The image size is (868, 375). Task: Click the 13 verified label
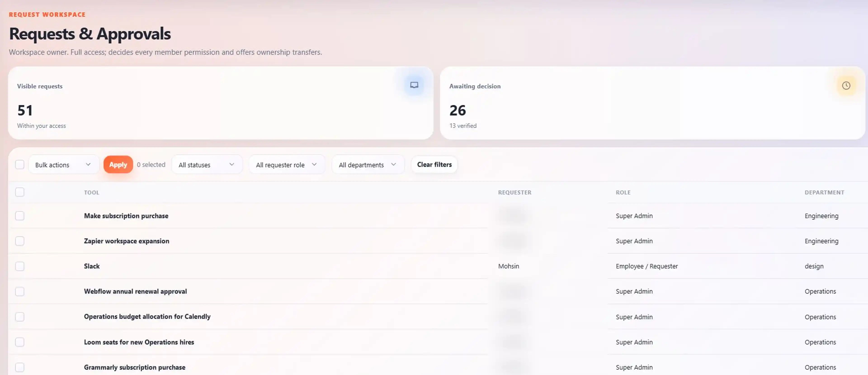[x=463, y=126]
